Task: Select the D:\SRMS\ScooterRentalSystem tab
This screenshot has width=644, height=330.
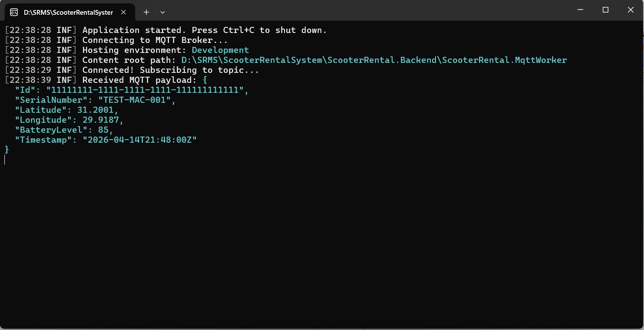Action: (x=68, y=12)
